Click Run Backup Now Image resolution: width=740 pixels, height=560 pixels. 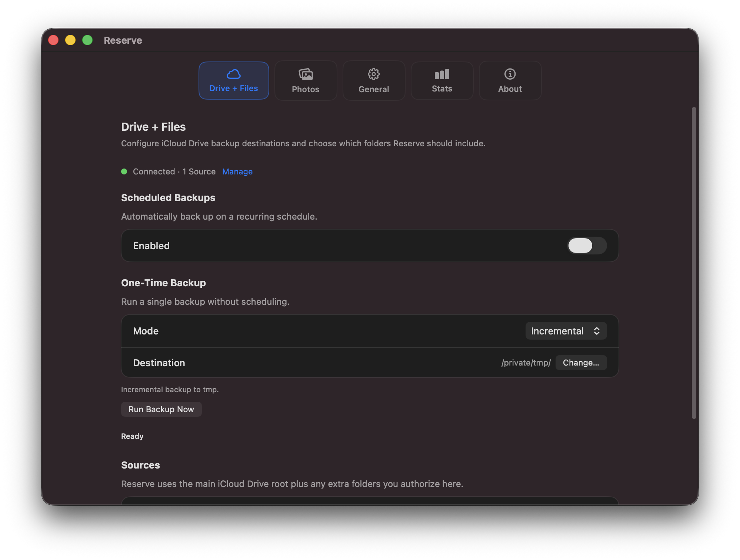[161, 409]
